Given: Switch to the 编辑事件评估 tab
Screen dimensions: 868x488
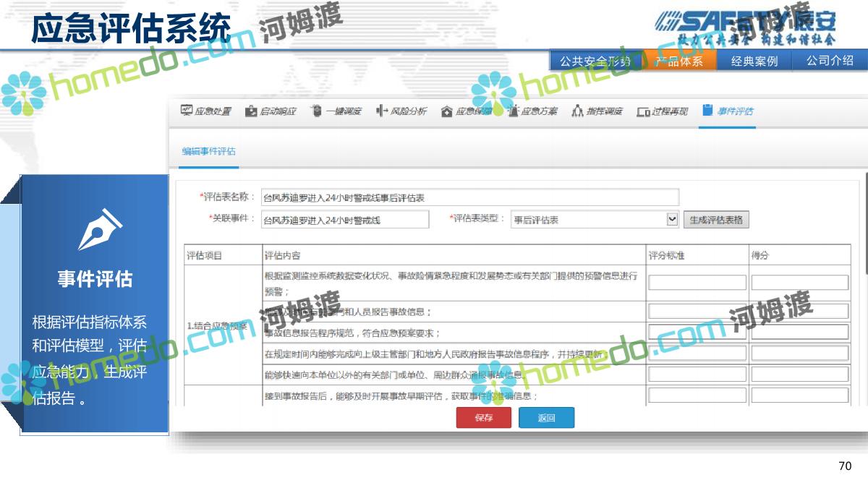Looking at the screenshot, I should [x=208, y=151].
